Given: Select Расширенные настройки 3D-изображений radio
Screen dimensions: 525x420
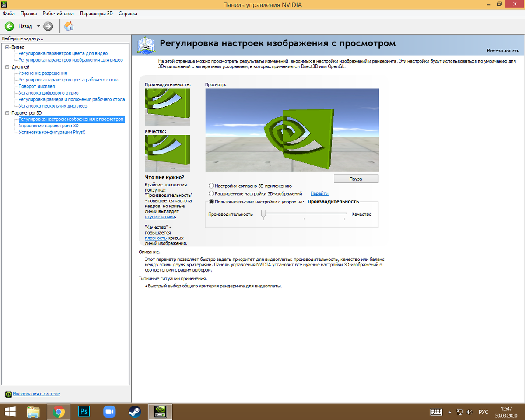Looking at the screenshot, I should point(212,193).
